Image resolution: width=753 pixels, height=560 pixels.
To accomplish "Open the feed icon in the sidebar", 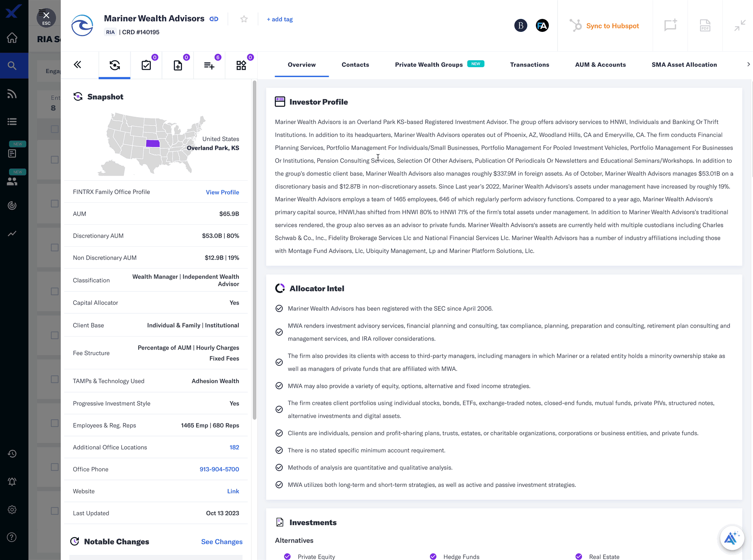I will point(12,94).
